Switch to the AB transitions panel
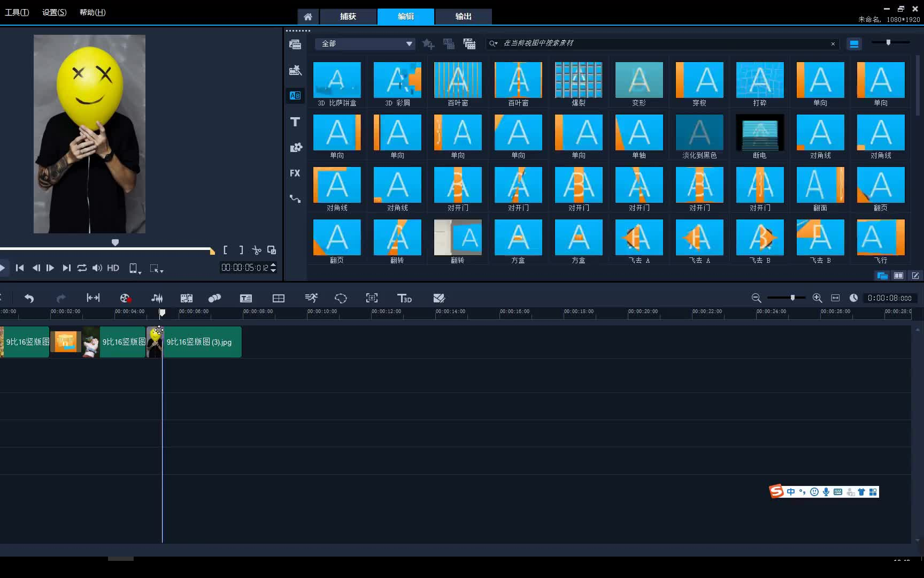 click(x=295, y=96)
